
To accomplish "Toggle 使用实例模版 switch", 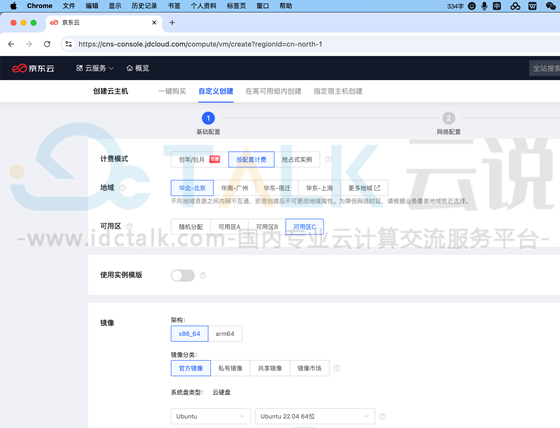I will (182, 275).
